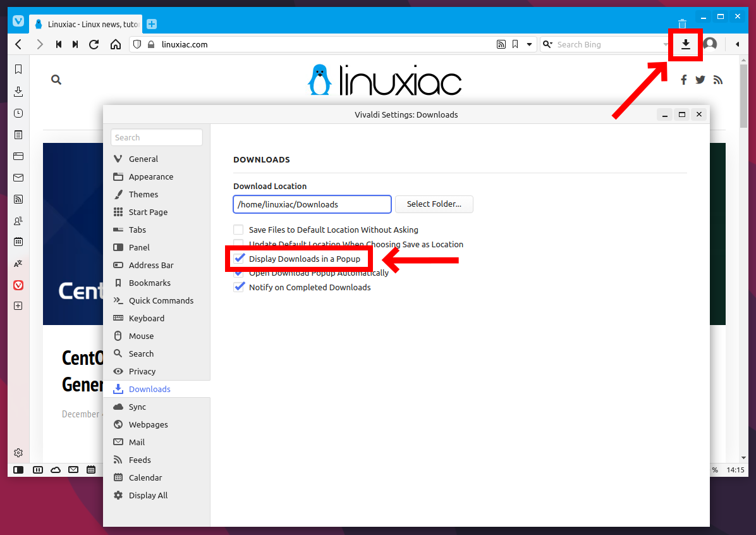Screen dimensions: 756x535
Task: Switch to the Linuxiac browser tab
Action: pos(87,23)
